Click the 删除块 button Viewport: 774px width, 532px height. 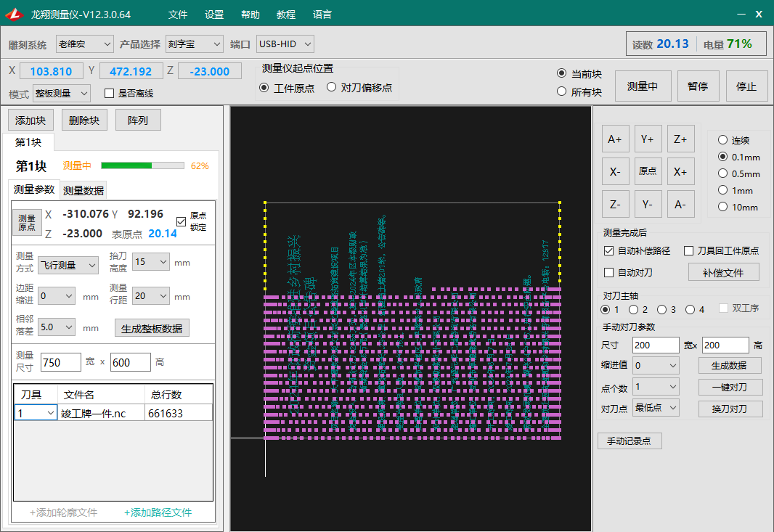click(x=84, y=120)
